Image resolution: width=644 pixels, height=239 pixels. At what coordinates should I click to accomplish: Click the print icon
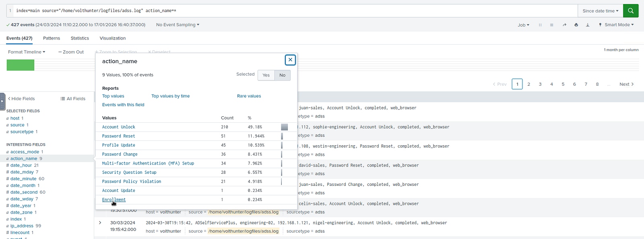tap(576, 25)
